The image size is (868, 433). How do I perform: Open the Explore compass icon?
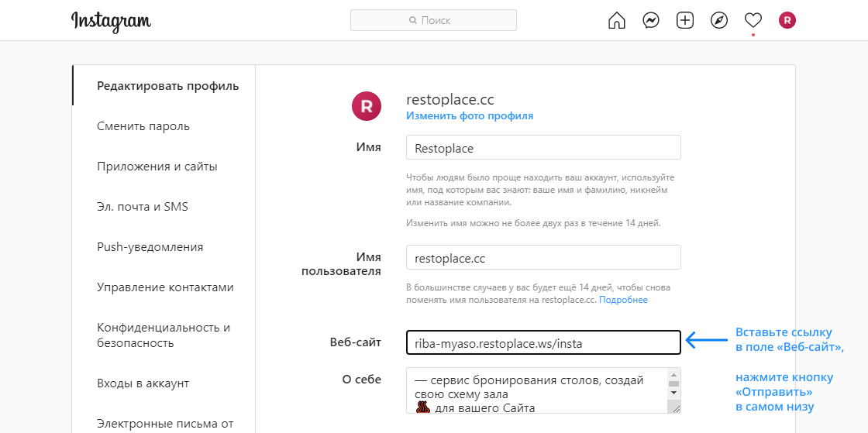pos(719,21)
